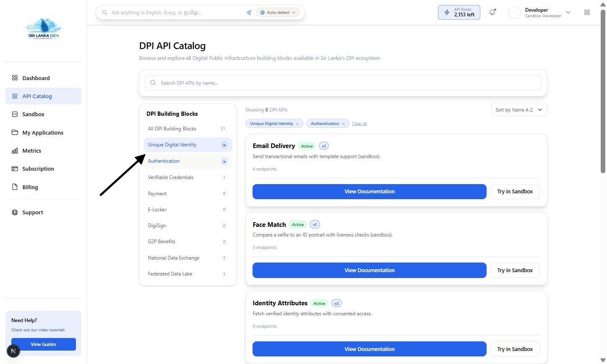Filter by Federated Data Lake building block
This screenshot has width=607, height=364.
tap(188, 274)
